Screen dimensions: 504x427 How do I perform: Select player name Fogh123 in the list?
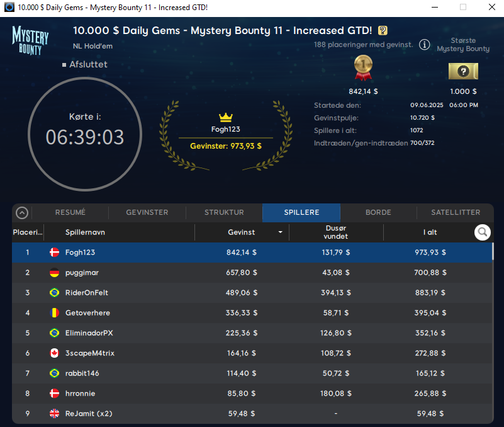point(80,253)
